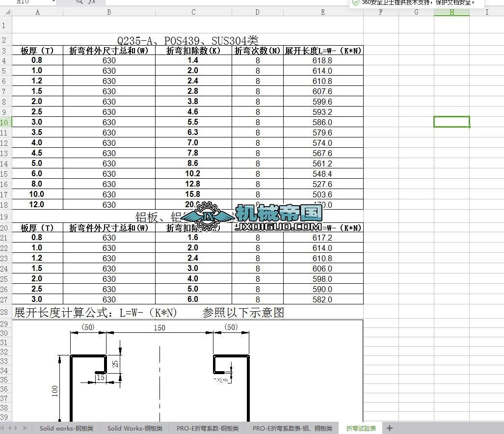Open the Solid Works-铜板类 sheet tab
The width and height of the screenshot is (504, 434).
135,428
